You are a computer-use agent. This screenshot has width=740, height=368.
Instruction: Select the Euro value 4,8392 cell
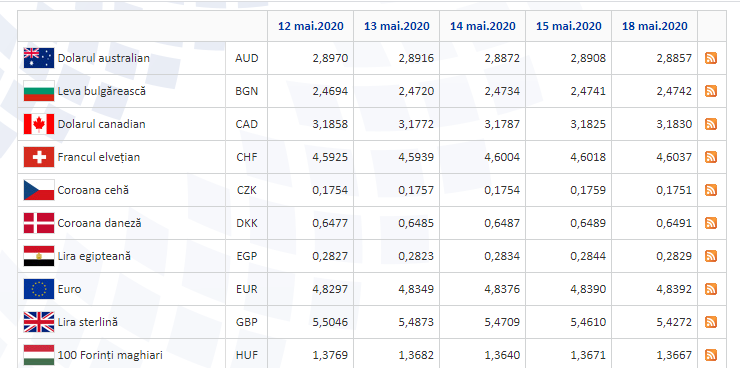tap(655, 289)
